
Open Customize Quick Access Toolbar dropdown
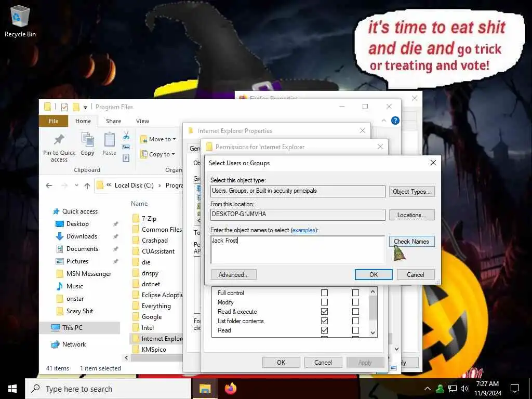click(x=86, y=107)
